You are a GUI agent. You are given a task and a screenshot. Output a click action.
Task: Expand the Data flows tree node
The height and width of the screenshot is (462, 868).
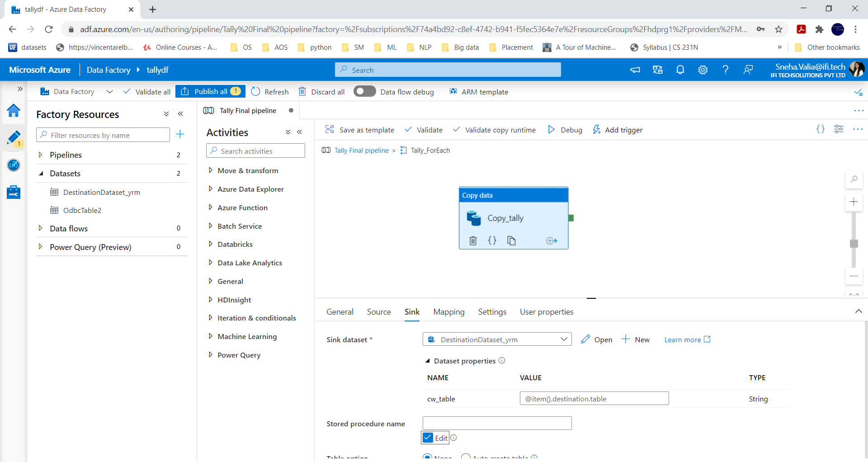click(x=41, y=228)
